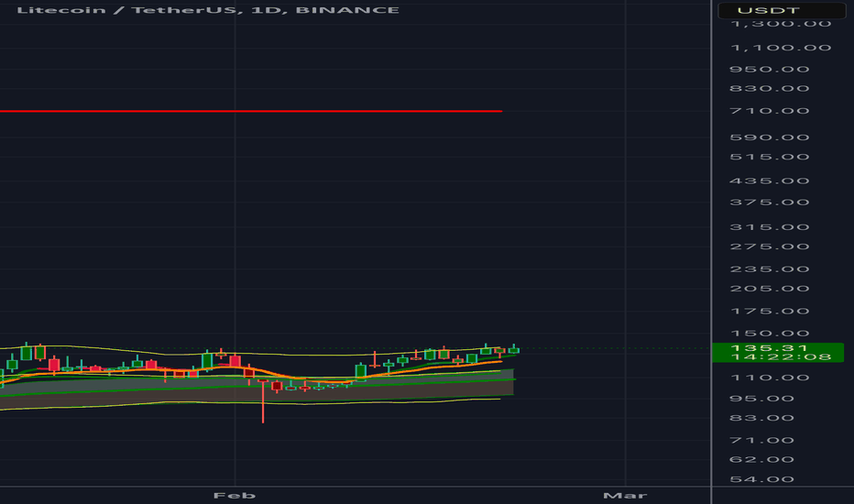
Task: Select the long red wick candle in early February
Action: pyautogui.click(x=263, y=402)
